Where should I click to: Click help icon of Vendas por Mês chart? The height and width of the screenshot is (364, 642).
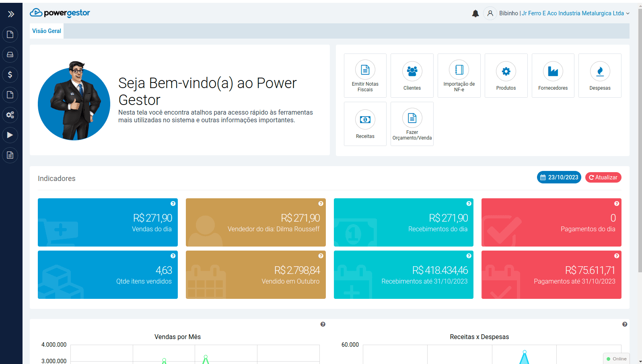[x=323, y=324]
